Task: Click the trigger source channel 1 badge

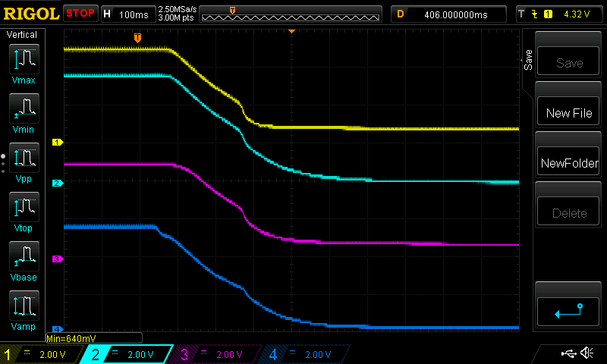Action: [548, 14]
